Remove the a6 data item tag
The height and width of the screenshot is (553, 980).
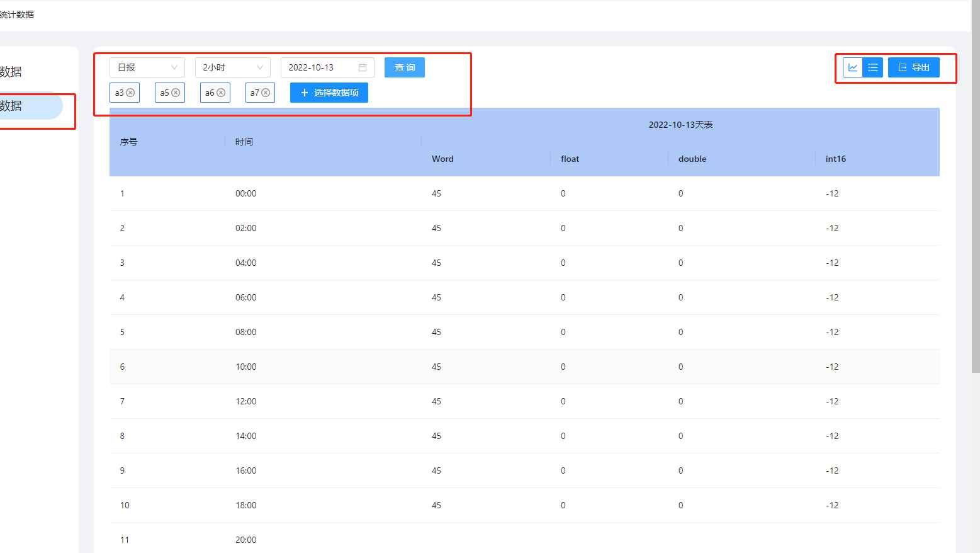pyautogui.click(x=221, y=93)
